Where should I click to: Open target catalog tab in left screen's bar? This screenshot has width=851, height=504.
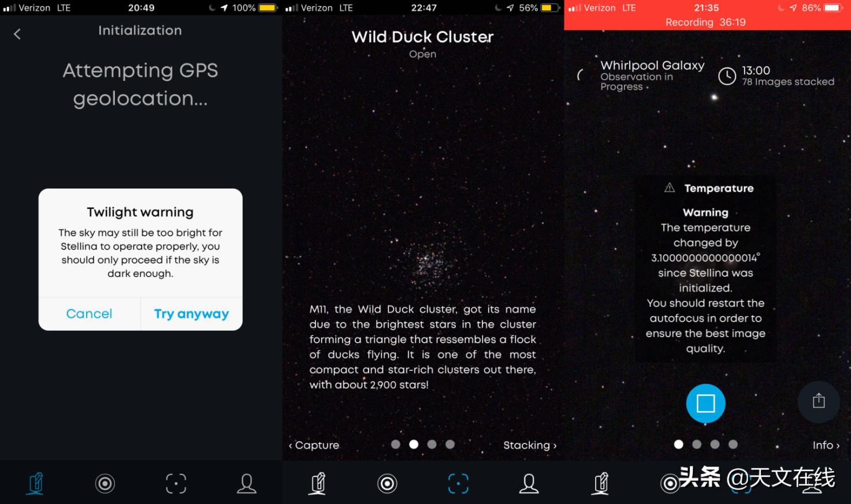click(x=105, y=483)
